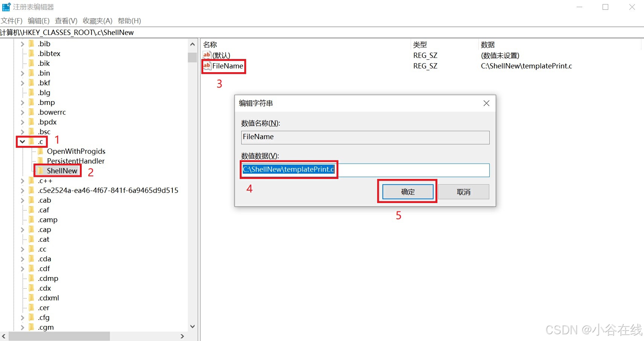Expand the .bkf key
644x341 pixels.
pos(23,83)
